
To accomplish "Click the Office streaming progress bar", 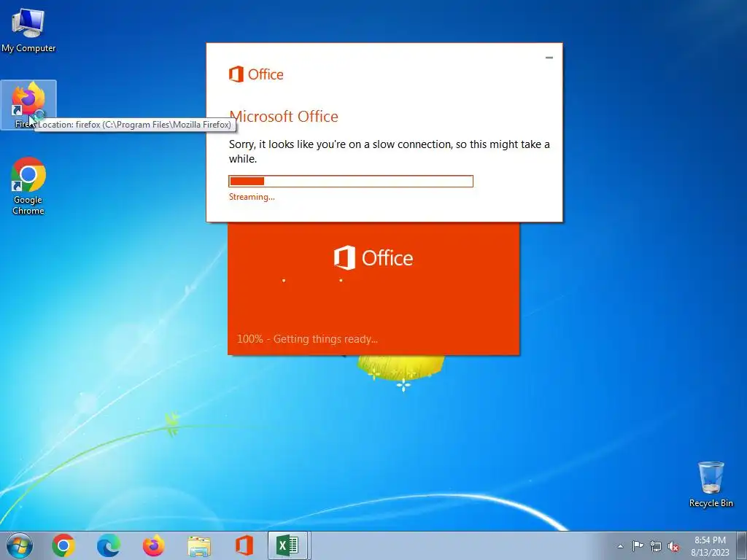I will click(351, 181).
